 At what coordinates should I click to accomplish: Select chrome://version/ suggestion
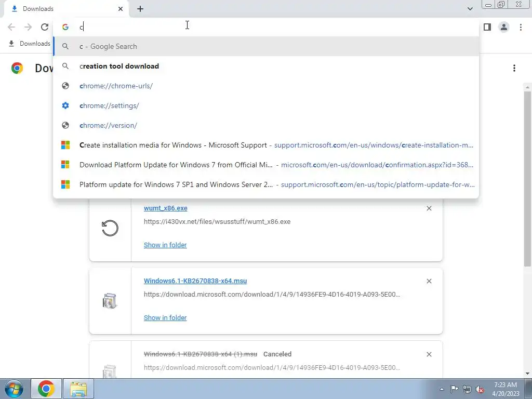266,125
